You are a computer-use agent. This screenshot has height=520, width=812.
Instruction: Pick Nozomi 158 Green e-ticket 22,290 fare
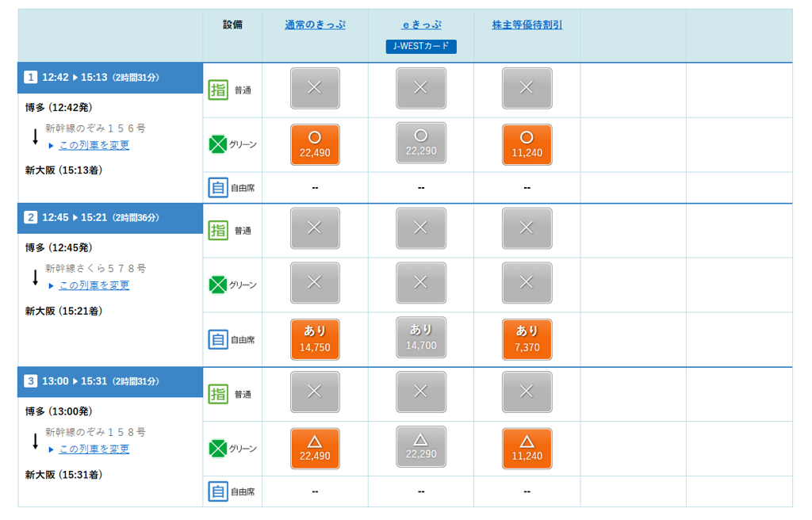tap(421, 448)
